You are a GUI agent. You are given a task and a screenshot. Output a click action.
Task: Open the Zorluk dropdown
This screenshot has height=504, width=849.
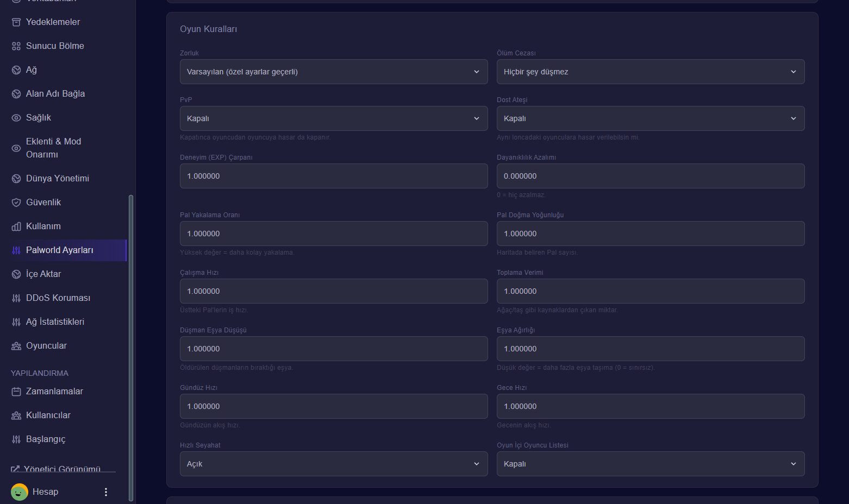click(x=334, y=72)
